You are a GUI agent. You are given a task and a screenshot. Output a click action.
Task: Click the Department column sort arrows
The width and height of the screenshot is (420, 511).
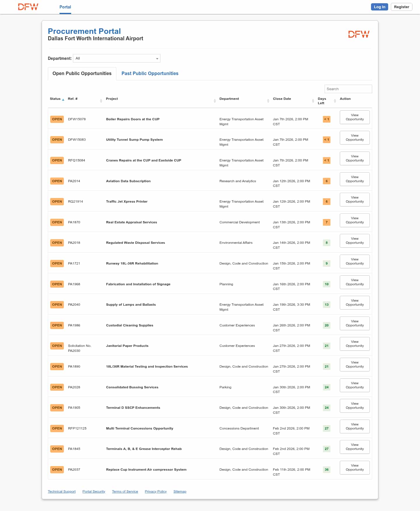268,101
